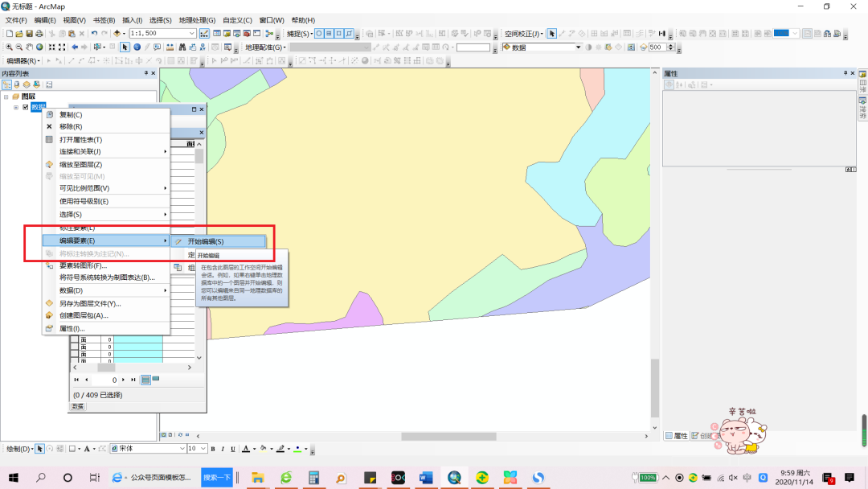Select the Zoom In magnifier tool
The image size is (868, 489).
pos(9,47)
